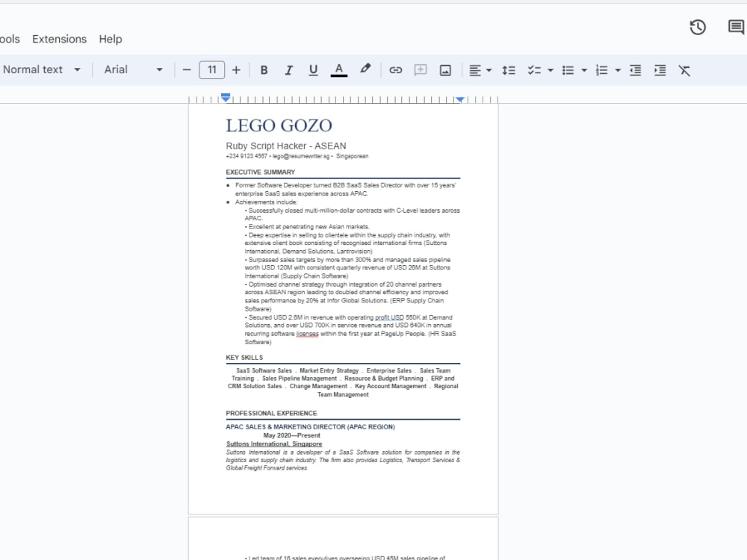This screenshot has height=560, width=747.
Task: Decrease font size minus button
Action: click(187, 70)
